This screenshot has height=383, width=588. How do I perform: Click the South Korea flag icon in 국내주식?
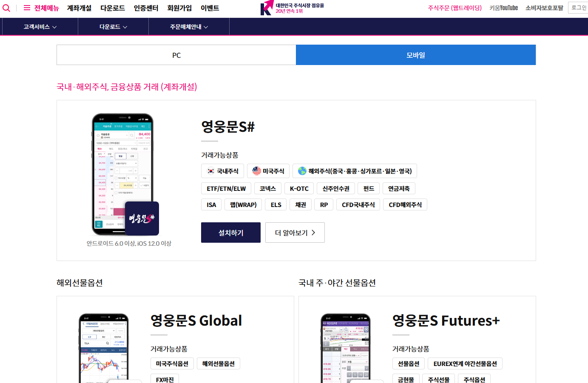pyautogui.click(x=211, y=171)
